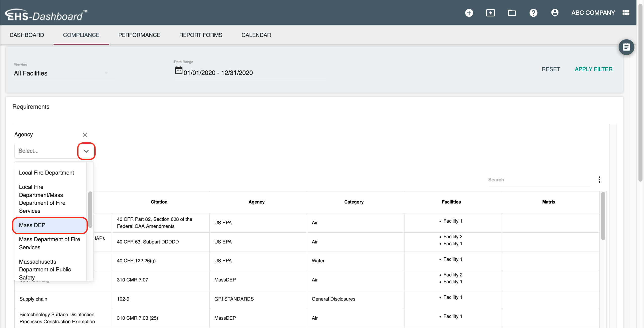This screenshot has width=644, height=328.
Task: Choose Local Fire Department option
Action: coord(47,173)
